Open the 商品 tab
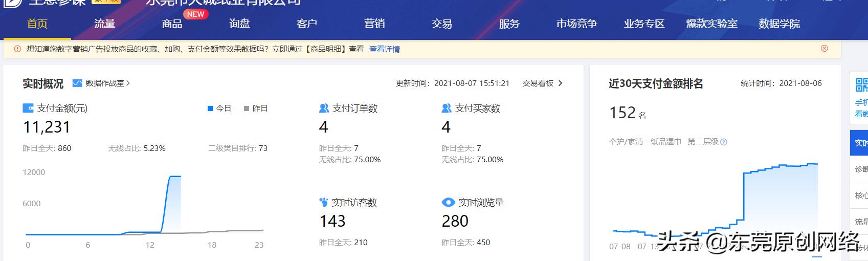The height and width of the screenshot is (261, 868). 172,24
